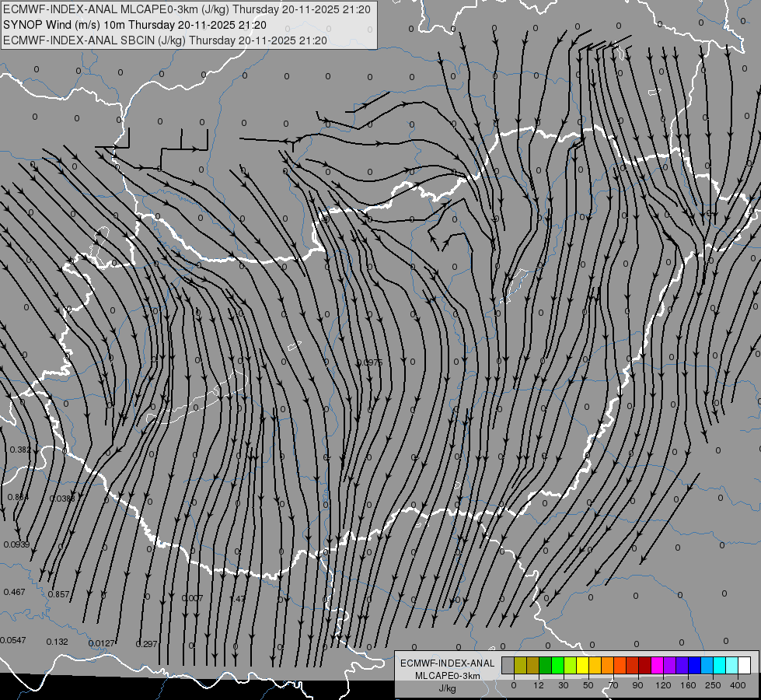Select the 0.0127 grid value
The height and width of the screenshot is (700, 761).
[x=101, y=644]
